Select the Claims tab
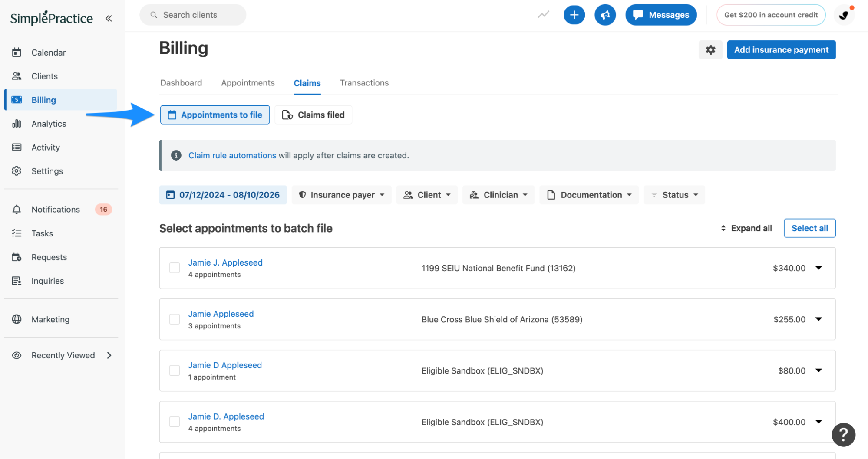Viewport: 868px width, 459px height. [x=307, y=83]
